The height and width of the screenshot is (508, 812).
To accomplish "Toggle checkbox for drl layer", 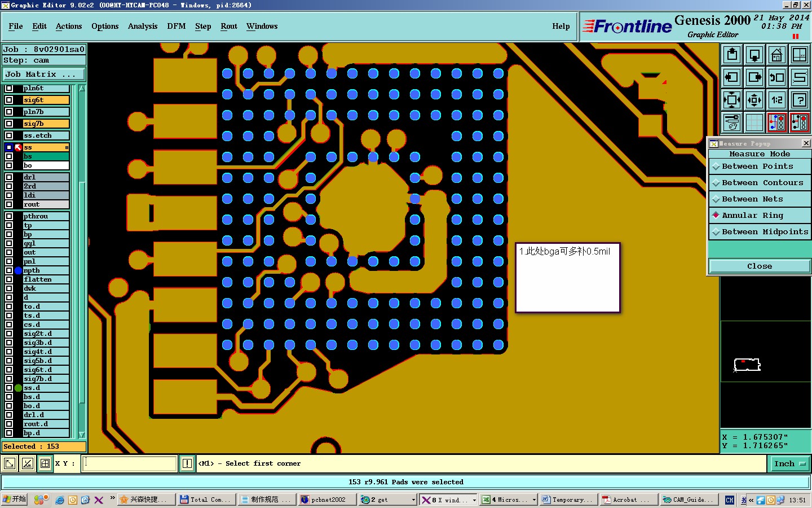I will (9, 177).
